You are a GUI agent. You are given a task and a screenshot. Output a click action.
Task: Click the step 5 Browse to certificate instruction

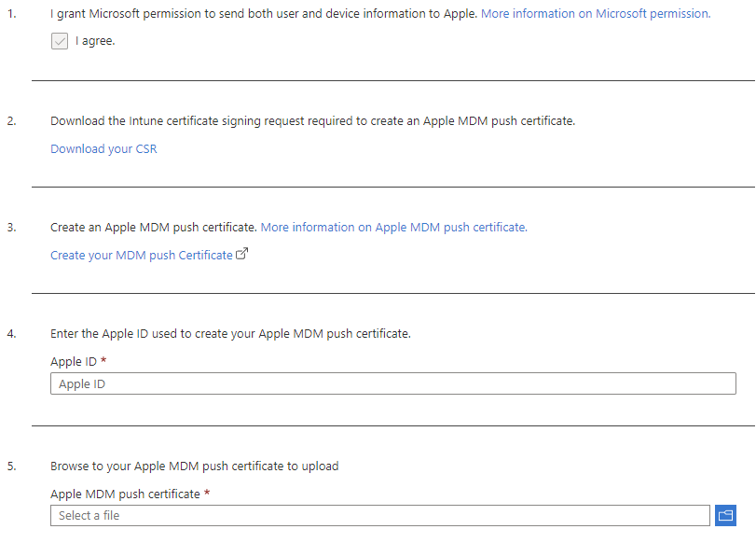(x=194, y=466)
